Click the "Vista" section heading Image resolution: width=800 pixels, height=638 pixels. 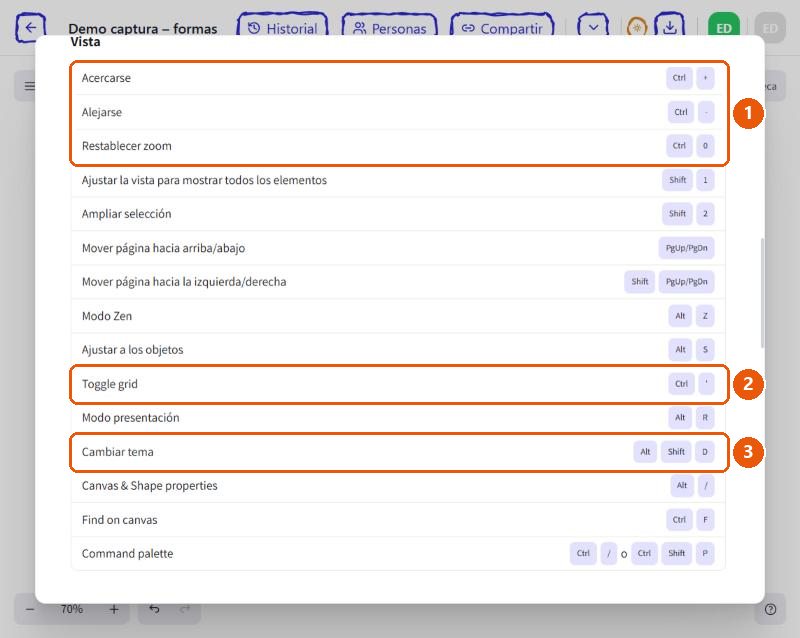tap(85, 42)
